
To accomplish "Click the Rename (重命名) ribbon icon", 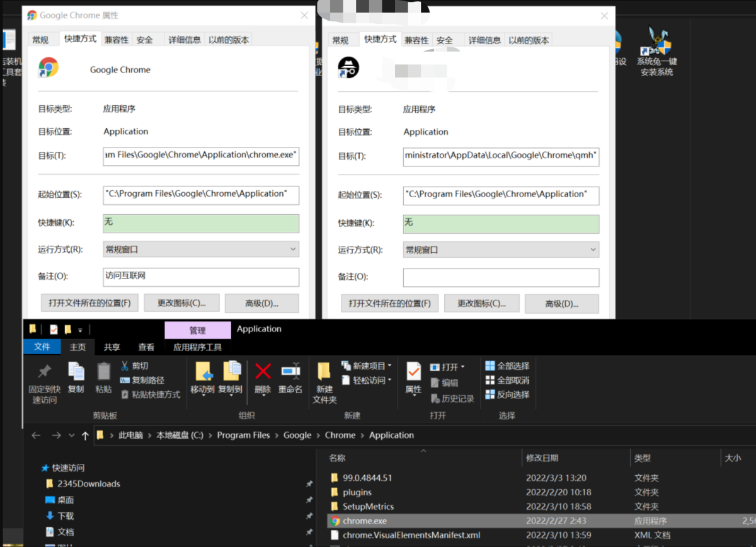I will [x=290, y=371].
